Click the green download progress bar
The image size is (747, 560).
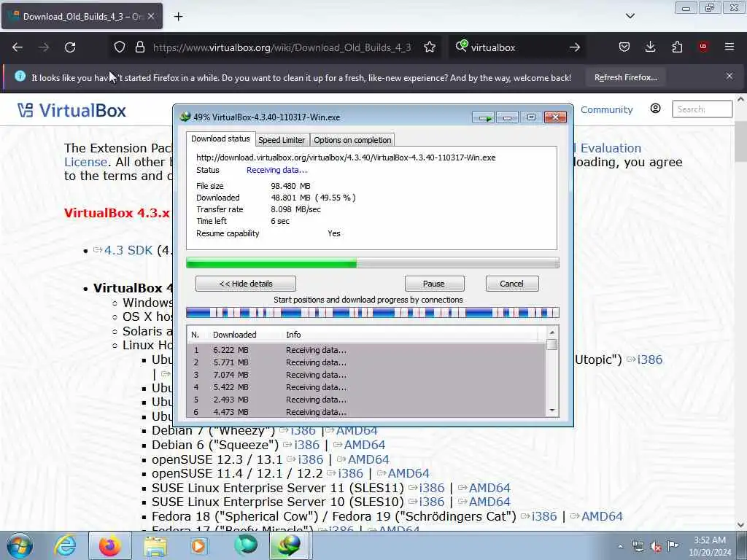point(372,262)
